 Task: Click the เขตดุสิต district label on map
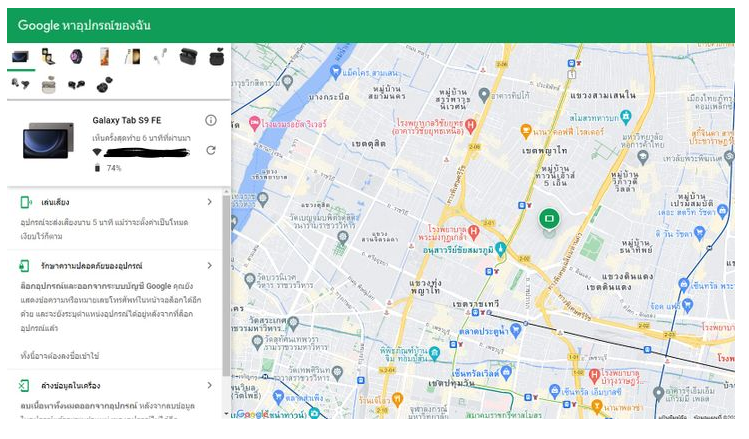pos(368,143)
